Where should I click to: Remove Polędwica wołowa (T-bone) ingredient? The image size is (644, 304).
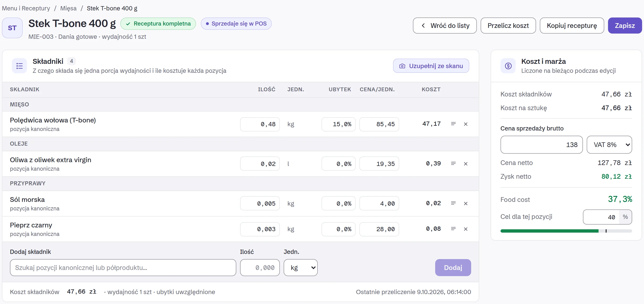click(465, 124)
